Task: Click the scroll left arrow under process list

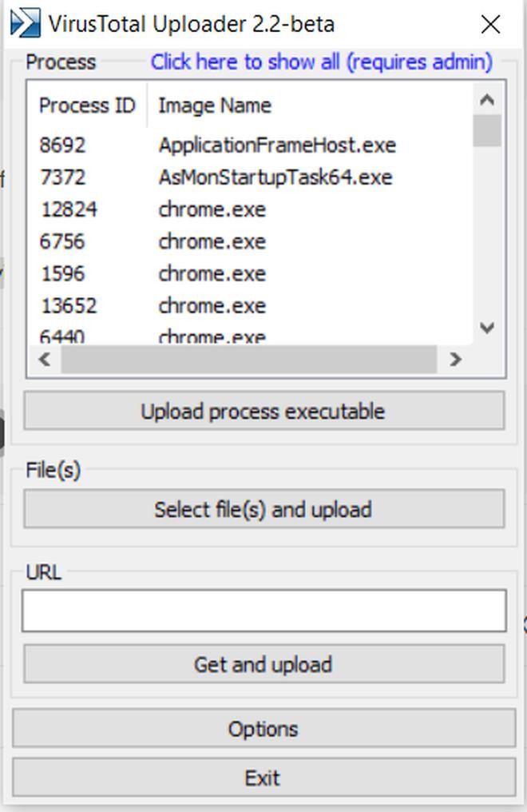Action: (45, 360)
